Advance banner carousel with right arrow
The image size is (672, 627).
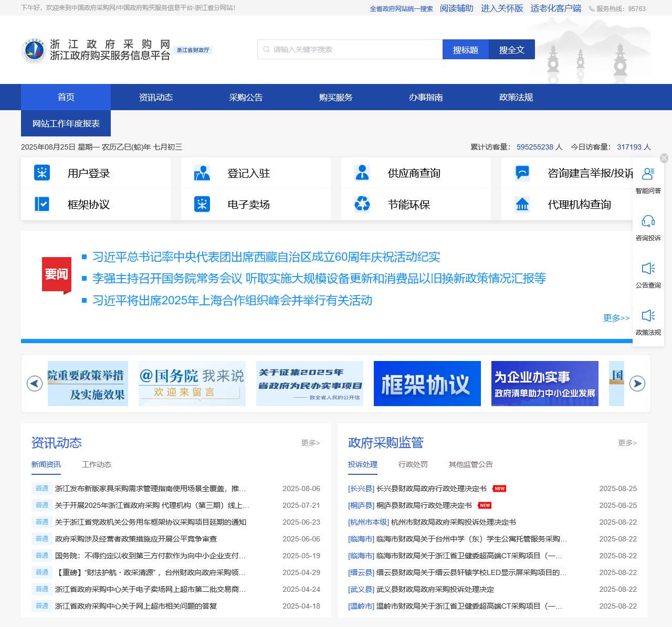(x=637, y=384)
